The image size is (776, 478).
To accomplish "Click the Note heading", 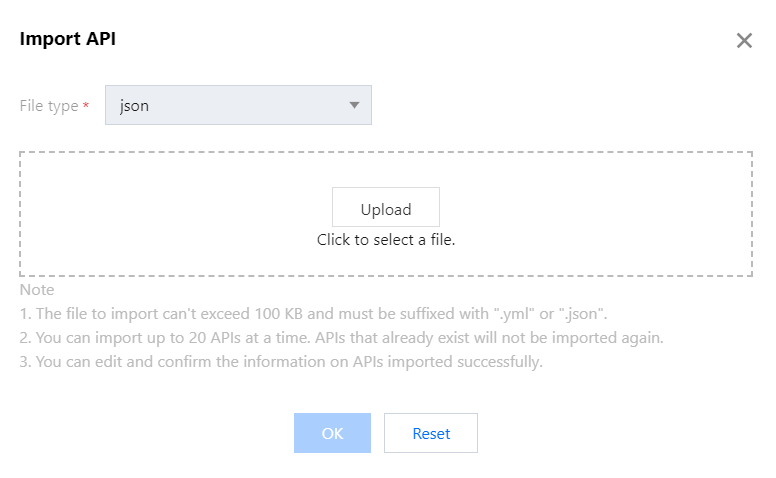I will (37, 290).
